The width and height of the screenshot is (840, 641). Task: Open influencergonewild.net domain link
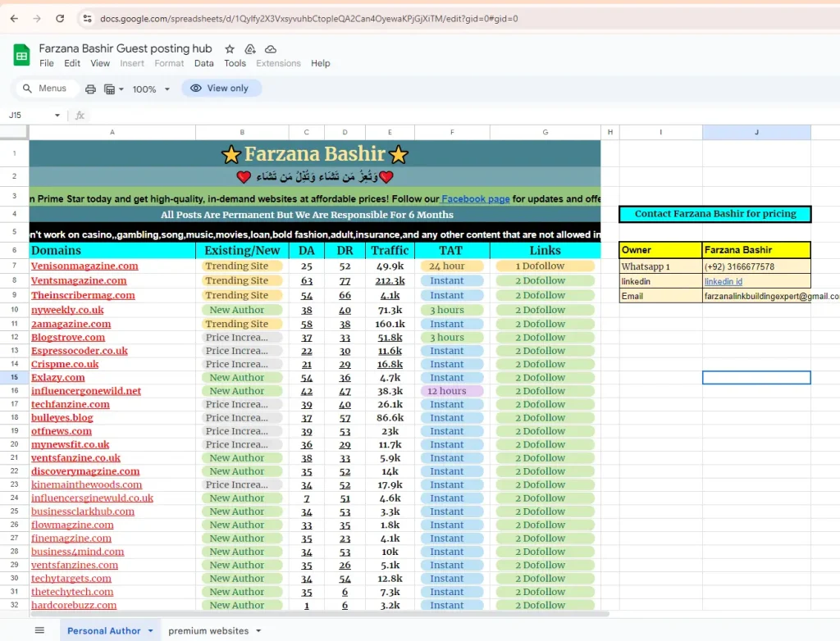(x=85, y=391)
